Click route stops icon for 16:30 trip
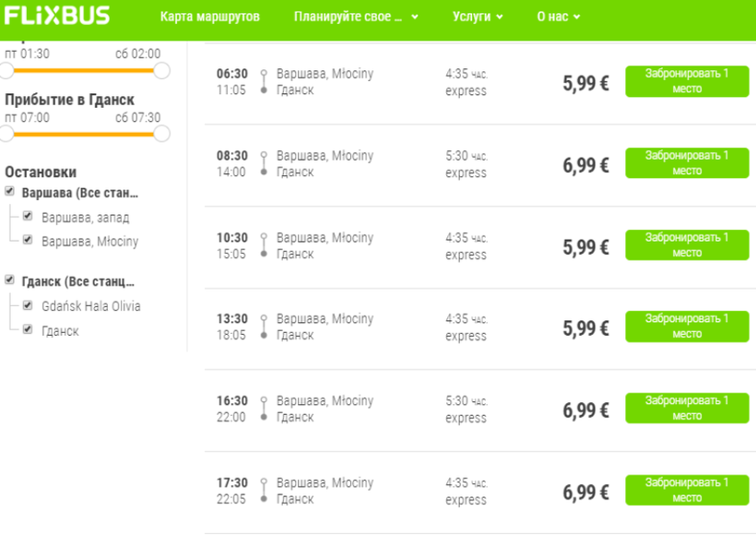 pos(264,409)
